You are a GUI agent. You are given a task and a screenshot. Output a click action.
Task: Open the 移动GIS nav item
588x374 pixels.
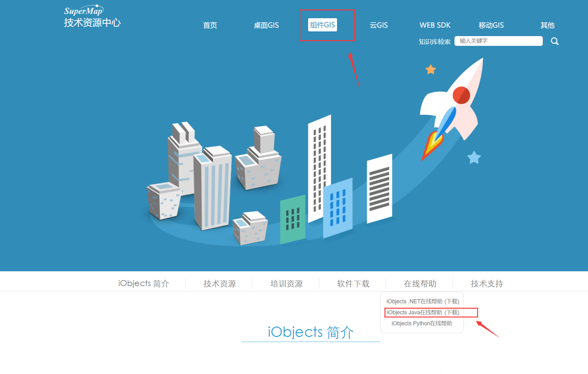point(491,25)
